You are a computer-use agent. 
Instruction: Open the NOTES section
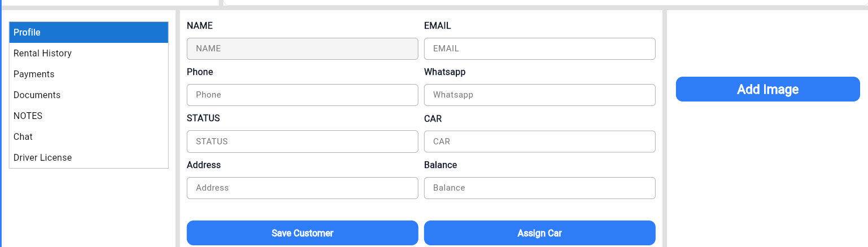(89, 116)
